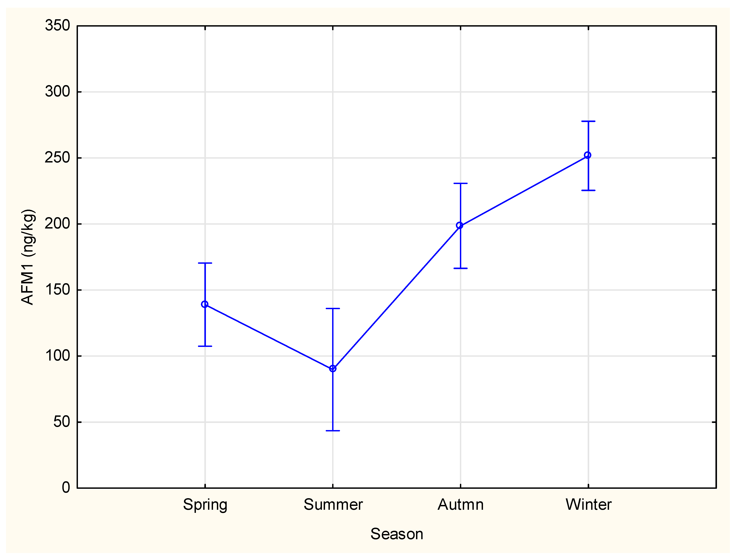Select the Season x-axis title
The image size is (737, 560).
coord(396,534)
